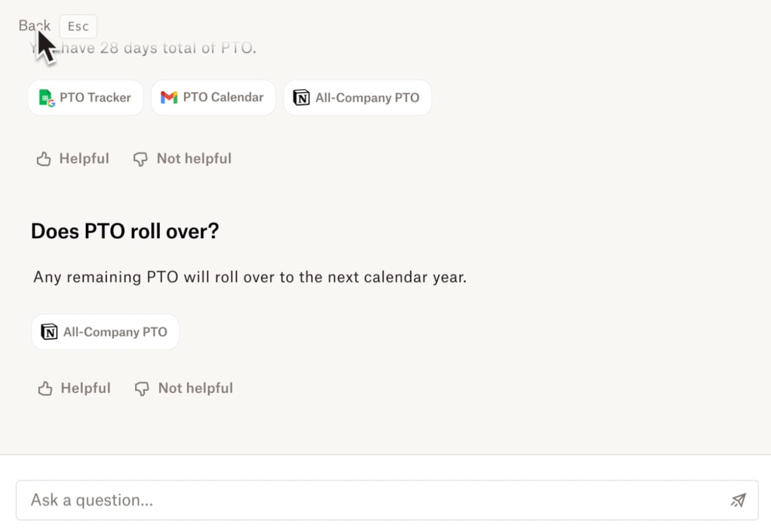This screenshot has width=771, height=532.
Task: Click thumbs-down icon under the roll over answer
Action: (x=142, y=389)
